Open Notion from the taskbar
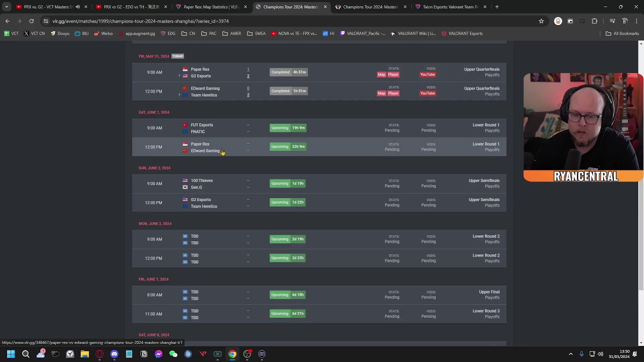The width and height of the screenshot is (644, 362). (x=144, y=354)
